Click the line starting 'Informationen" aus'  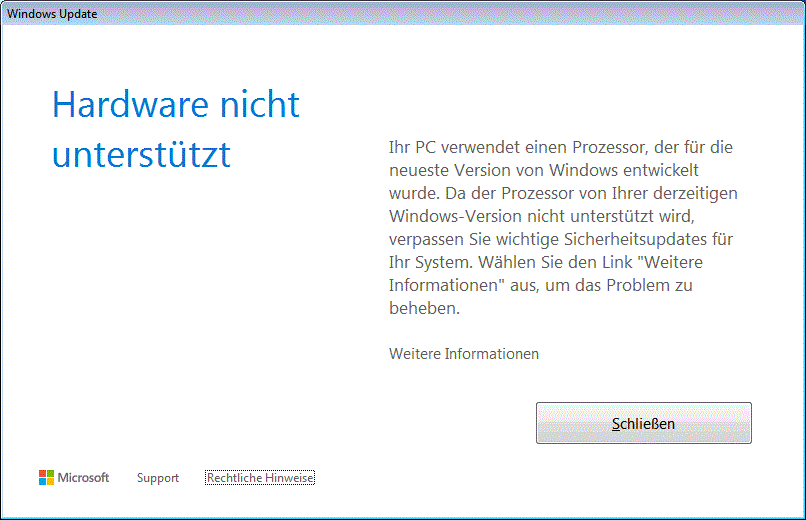[x=541, y=285]
